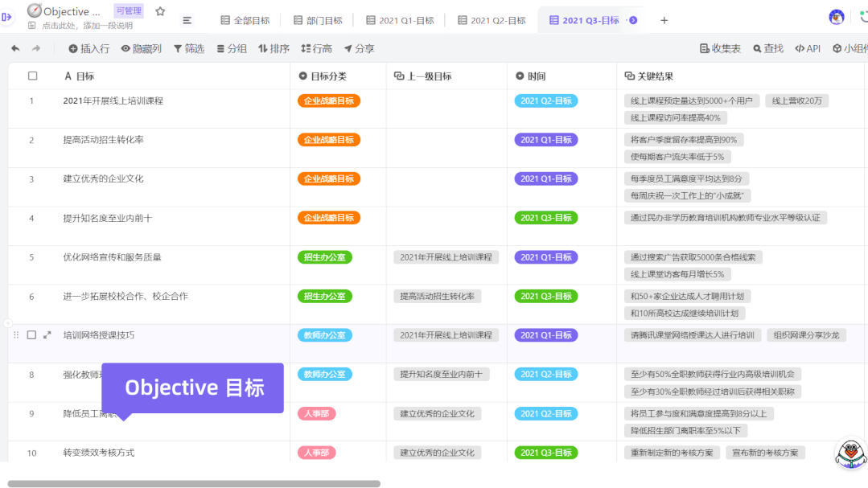This screenshot has width=868, height=488.
Task: Open the 分组 group-by menu
Action: [x=232, y=49]
